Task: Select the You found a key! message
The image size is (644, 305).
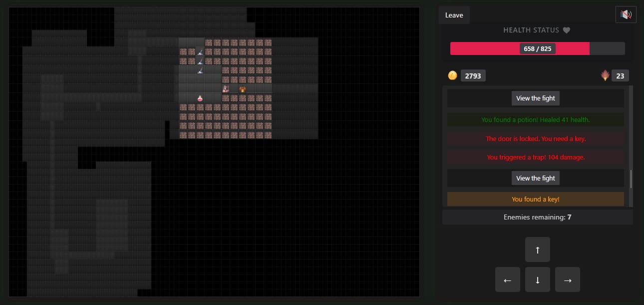Action: (536, 199)
